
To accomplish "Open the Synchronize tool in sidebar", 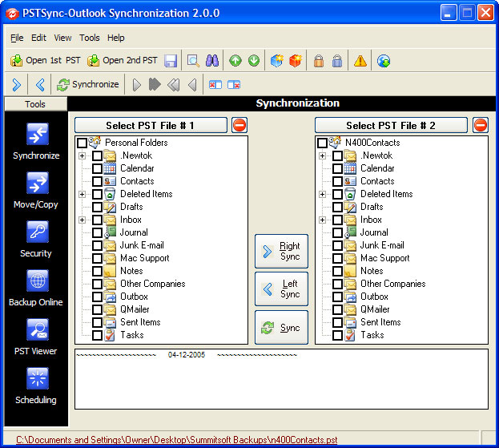I will [36, 141].
